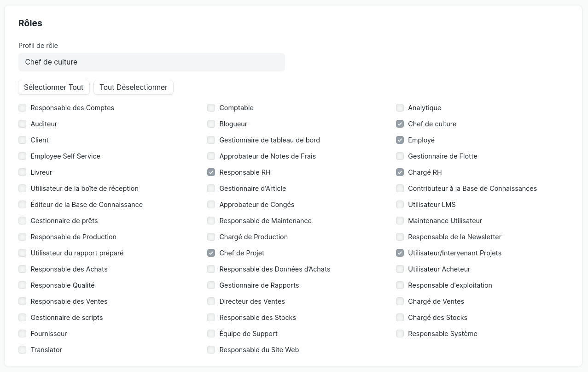Screen dimensions: 588x372
Task: Click the Tout Déselectionner button
Action: (x=134, y=87)
